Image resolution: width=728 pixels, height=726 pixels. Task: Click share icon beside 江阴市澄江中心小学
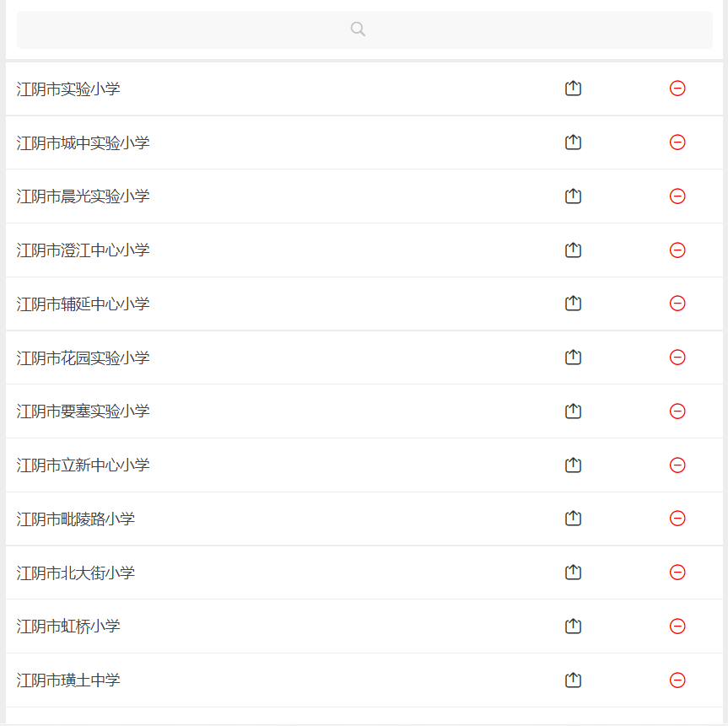click(x=573, y=250)
